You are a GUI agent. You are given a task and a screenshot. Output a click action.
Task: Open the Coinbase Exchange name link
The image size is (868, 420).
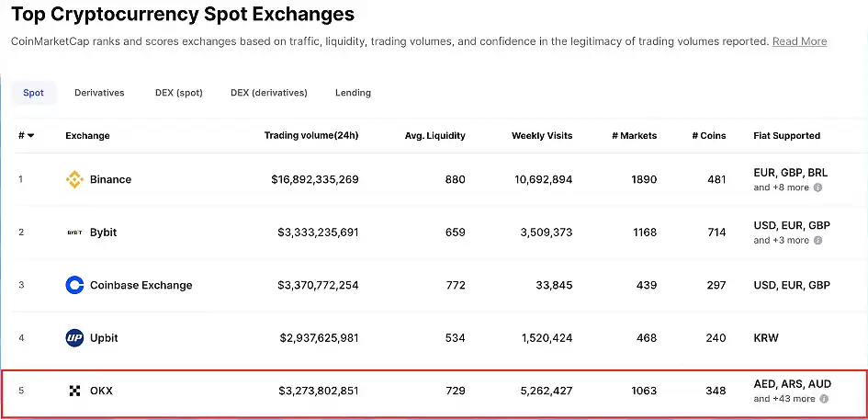pyautogui.click(x=141, y=285)
